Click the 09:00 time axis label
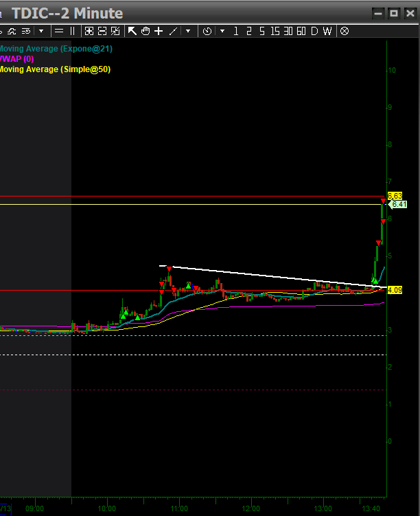Image resolution: width=420 pixels, height=516 pixels. click(x=34, y=508)
